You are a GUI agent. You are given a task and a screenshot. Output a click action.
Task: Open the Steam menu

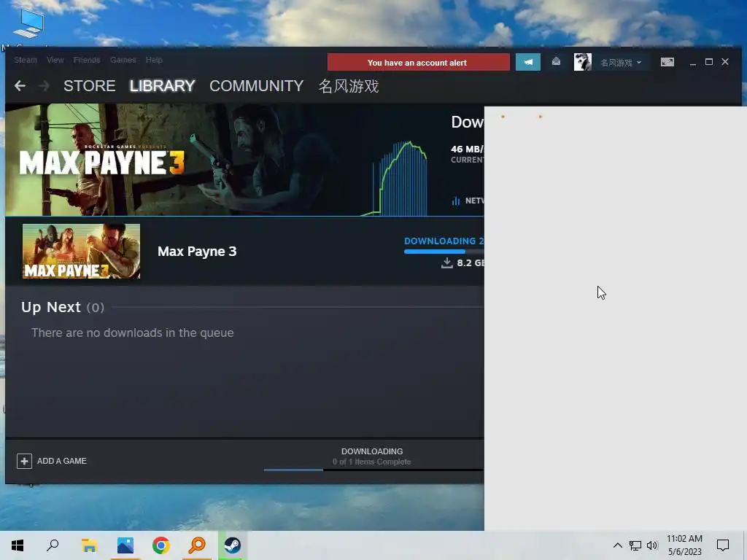point(26,60)
